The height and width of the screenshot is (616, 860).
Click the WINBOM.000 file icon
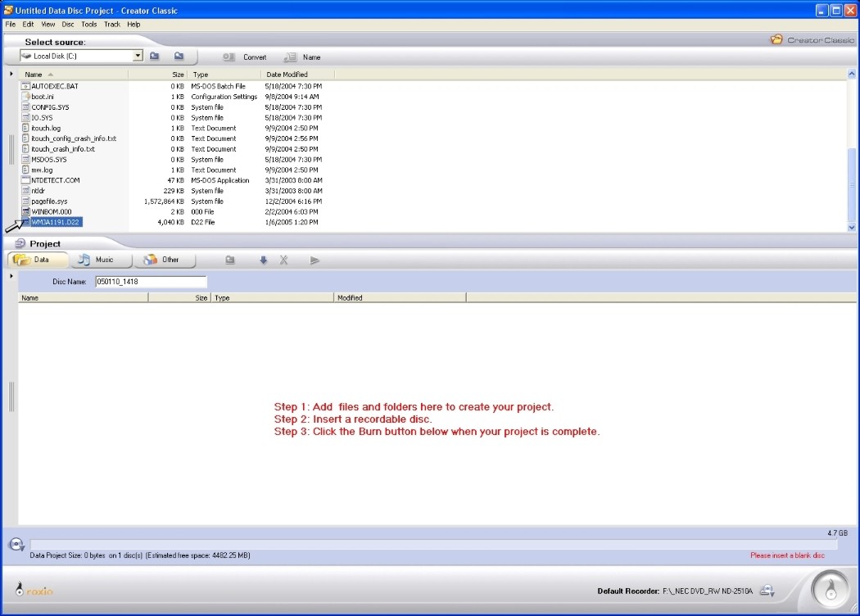pyautogui.click(x=25, y=211)
